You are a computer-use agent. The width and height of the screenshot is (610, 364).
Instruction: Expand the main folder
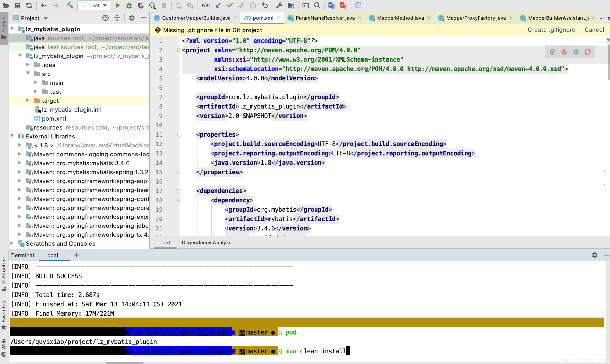[x=36, y=83]
